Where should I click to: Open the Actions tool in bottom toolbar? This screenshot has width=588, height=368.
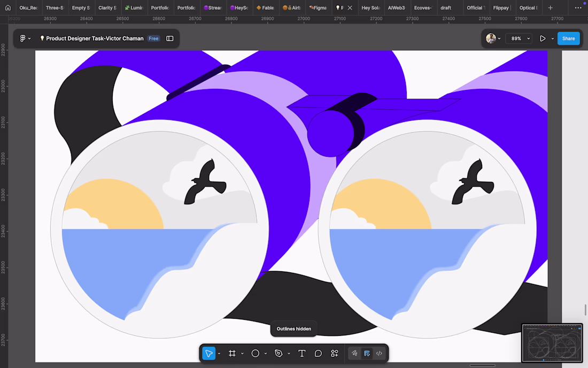335,354
